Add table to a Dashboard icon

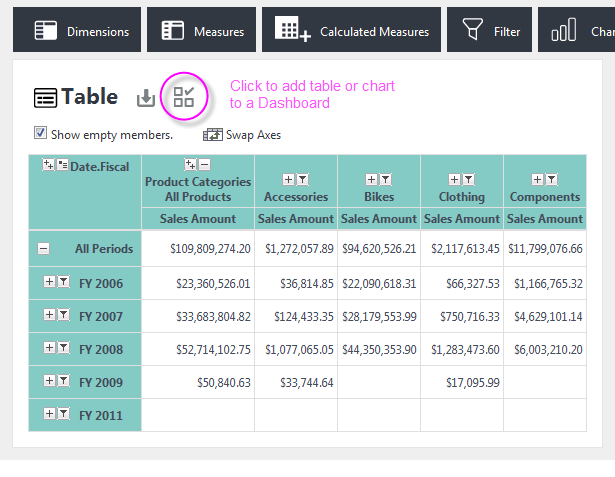coord(184,97)
